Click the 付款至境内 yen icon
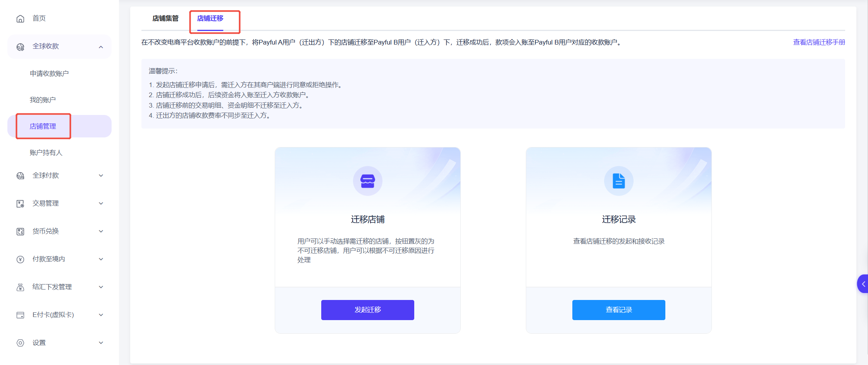Viewport: 868px width, 365px height. (21, 259)
